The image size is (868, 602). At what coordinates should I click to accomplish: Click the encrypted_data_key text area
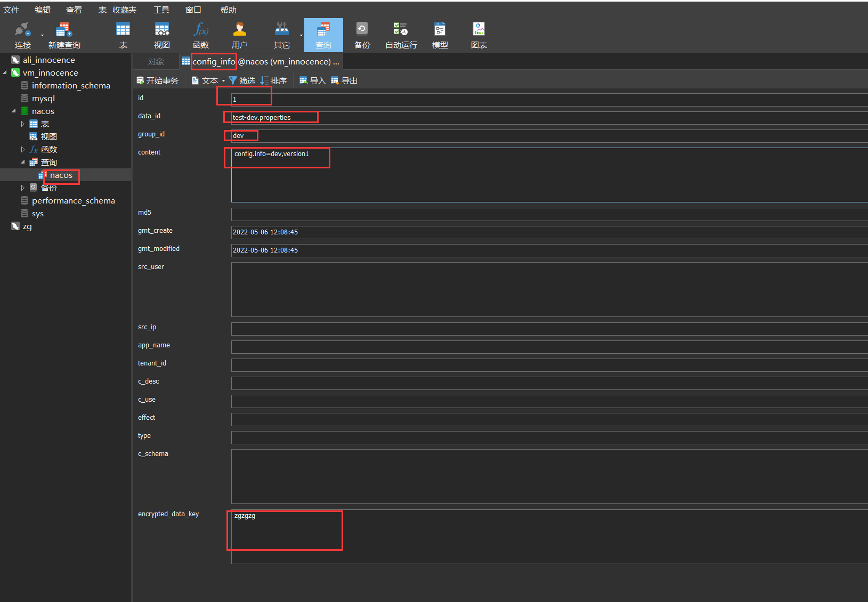click(x=549, y=536)
